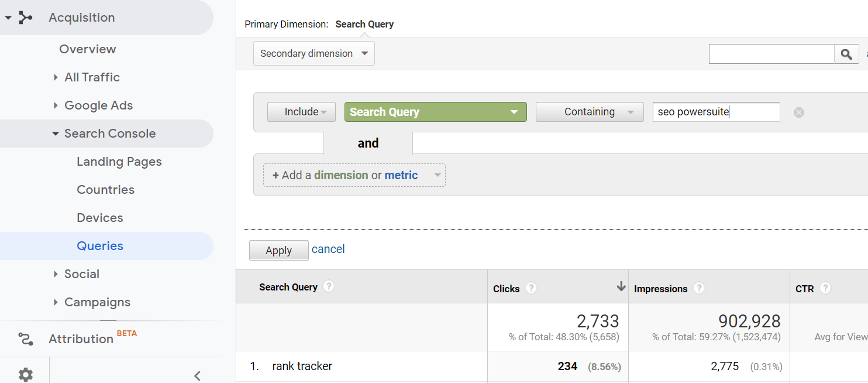Click the magnifying glass search icon

(x=846, y=53)
